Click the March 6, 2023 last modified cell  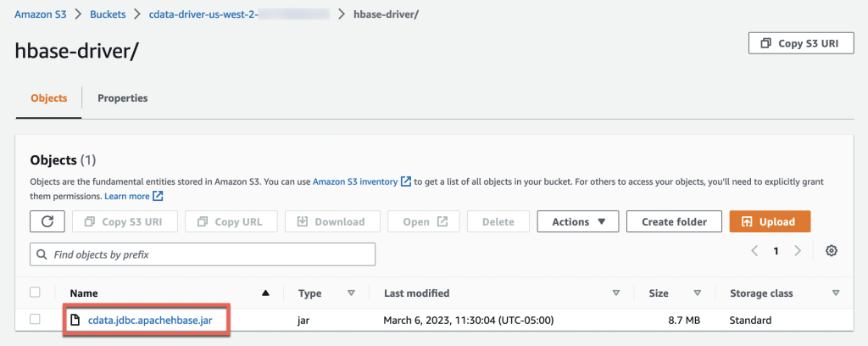click(x=469, y=320)
